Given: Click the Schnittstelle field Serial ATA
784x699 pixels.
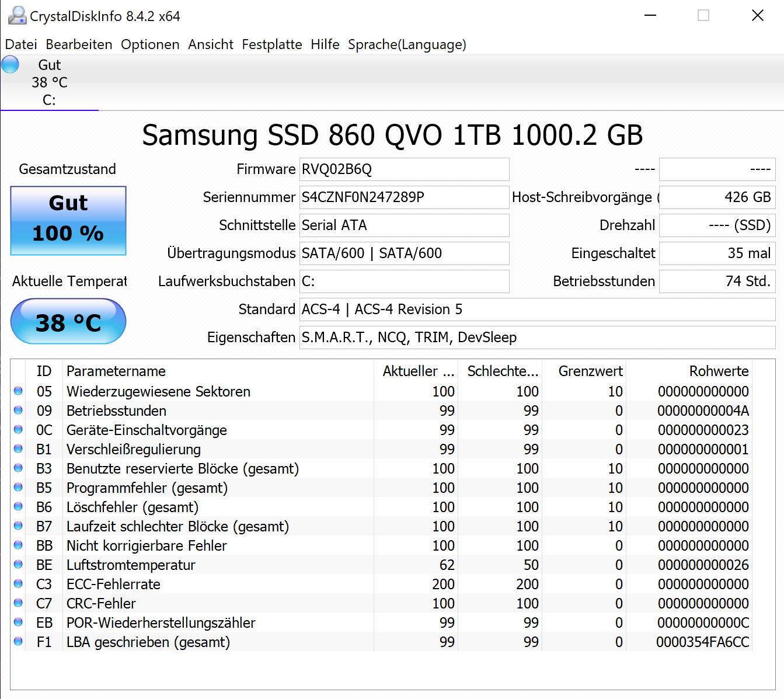Looking at the screenshot, I should [404, 225].
